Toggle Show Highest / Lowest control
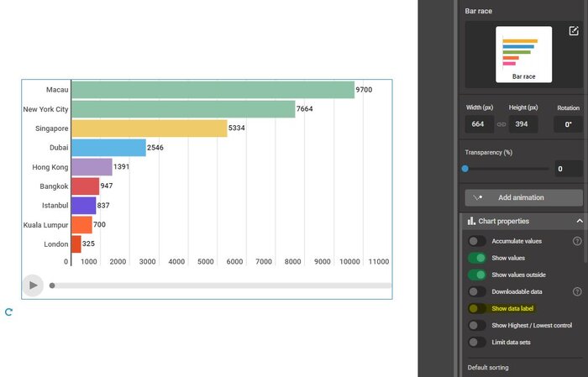 click(x=477, y=326)
